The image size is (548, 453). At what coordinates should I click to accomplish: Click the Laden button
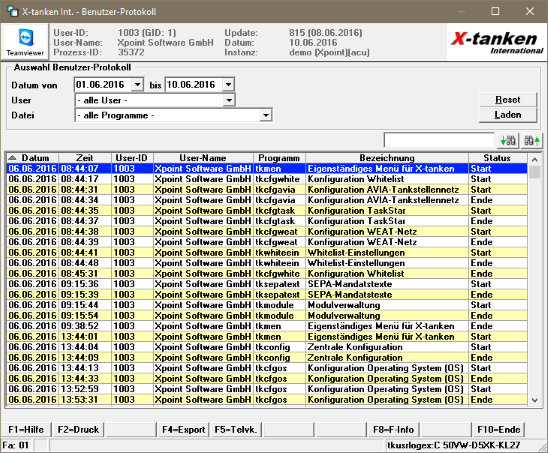click(507, 115)
